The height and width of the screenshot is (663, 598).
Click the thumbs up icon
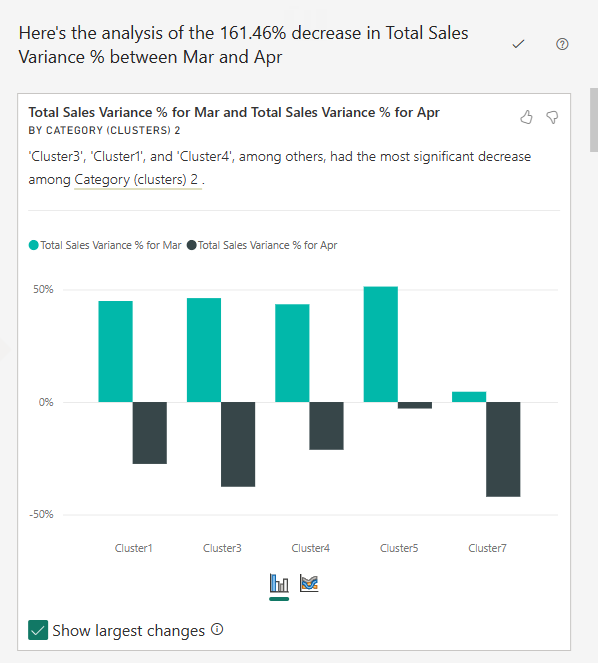[526, 117]
